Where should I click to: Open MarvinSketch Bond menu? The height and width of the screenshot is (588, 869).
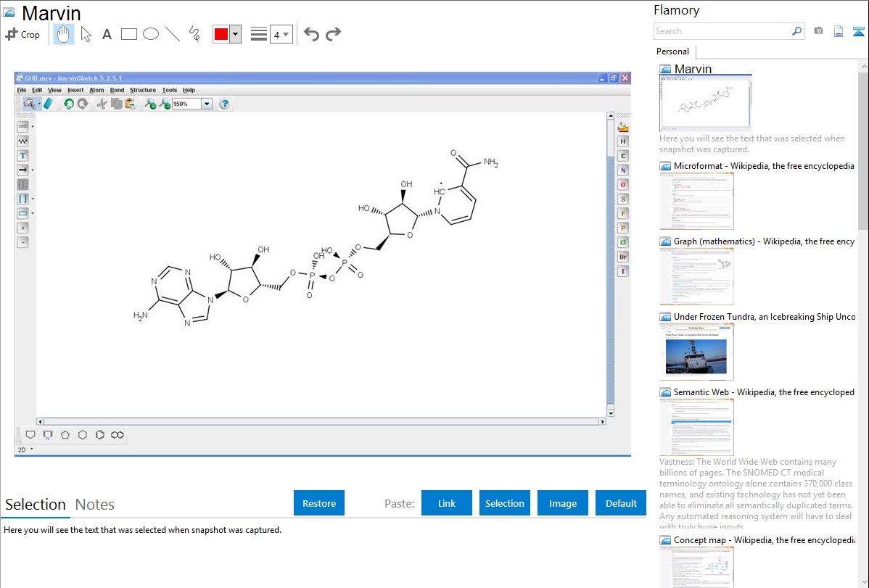tap(117, 90)
